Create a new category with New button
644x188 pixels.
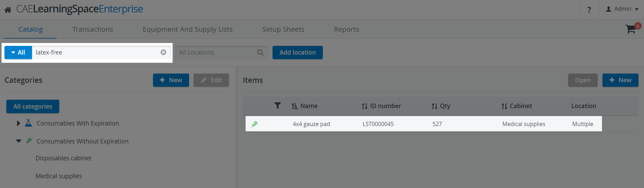[171, 80]
